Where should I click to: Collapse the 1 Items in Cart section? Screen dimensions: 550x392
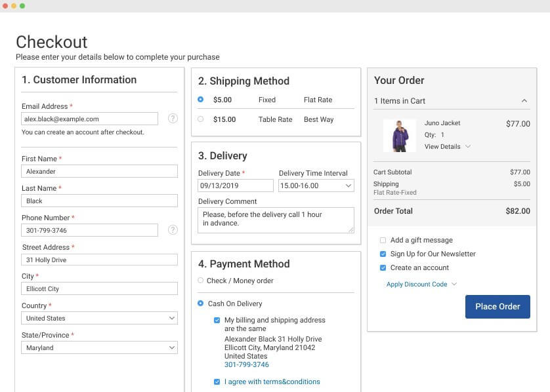524,100
